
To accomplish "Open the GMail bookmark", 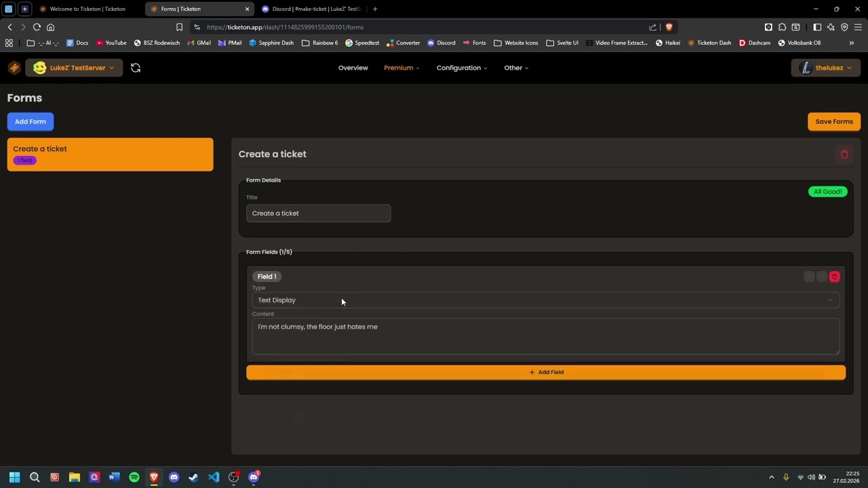I will point(199,43).
